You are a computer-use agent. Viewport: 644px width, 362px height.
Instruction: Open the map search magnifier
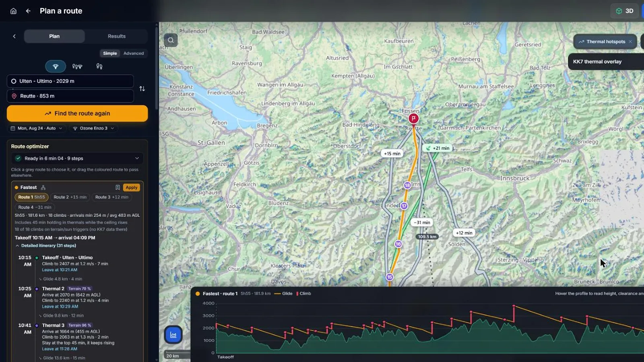171,40
